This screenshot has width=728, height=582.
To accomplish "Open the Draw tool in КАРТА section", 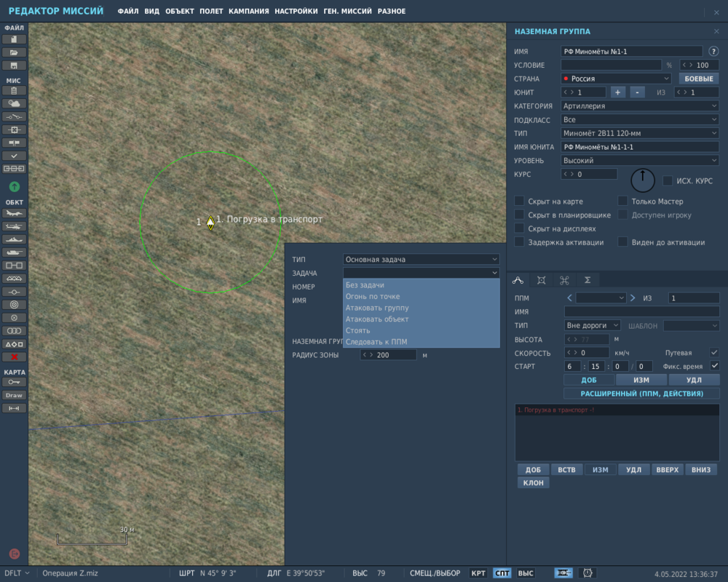I will tap(15, 395).
